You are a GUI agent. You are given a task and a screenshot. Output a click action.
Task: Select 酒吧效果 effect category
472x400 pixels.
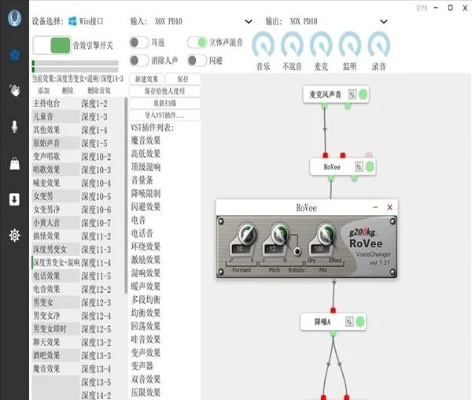56,355
